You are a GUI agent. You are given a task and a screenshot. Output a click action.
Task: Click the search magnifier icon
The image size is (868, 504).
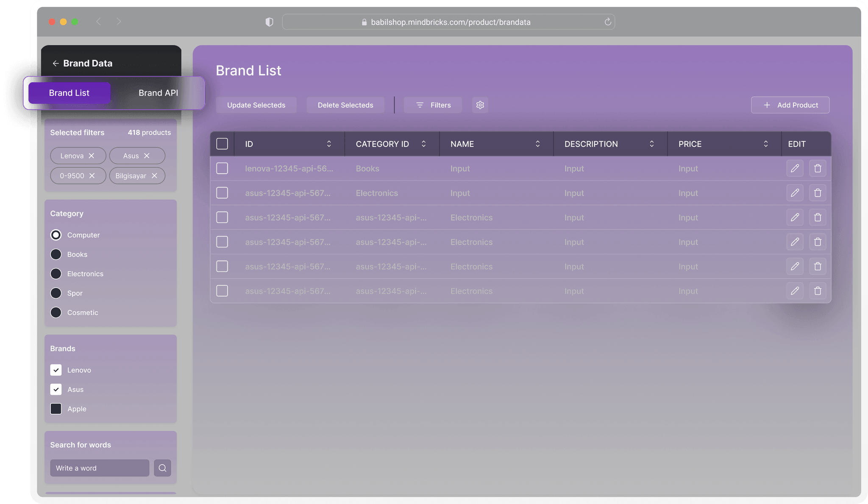click(x=162, y=468)
